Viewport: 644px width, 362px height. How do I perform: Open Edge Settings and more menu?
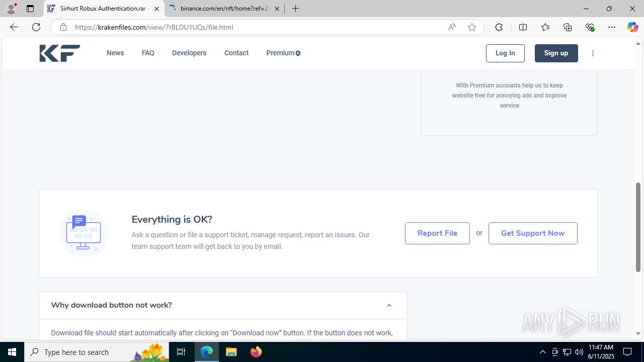(x=612, y=27)
